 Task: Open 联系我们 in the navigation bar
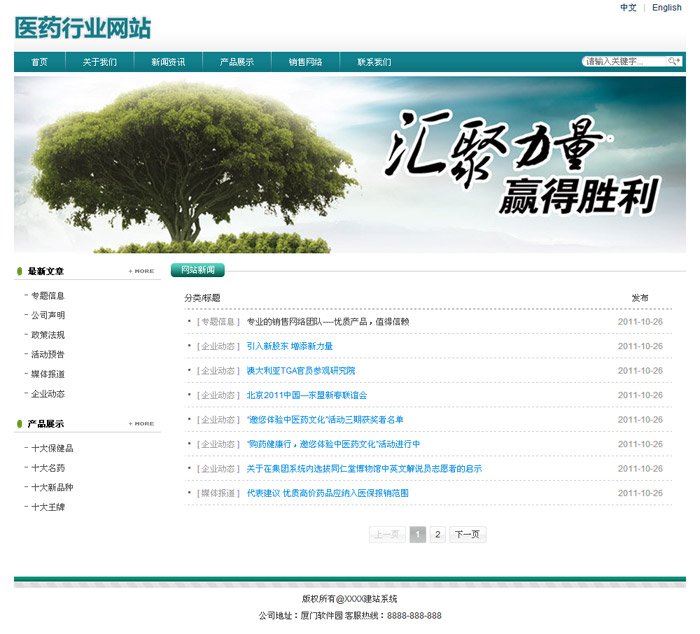374,62
